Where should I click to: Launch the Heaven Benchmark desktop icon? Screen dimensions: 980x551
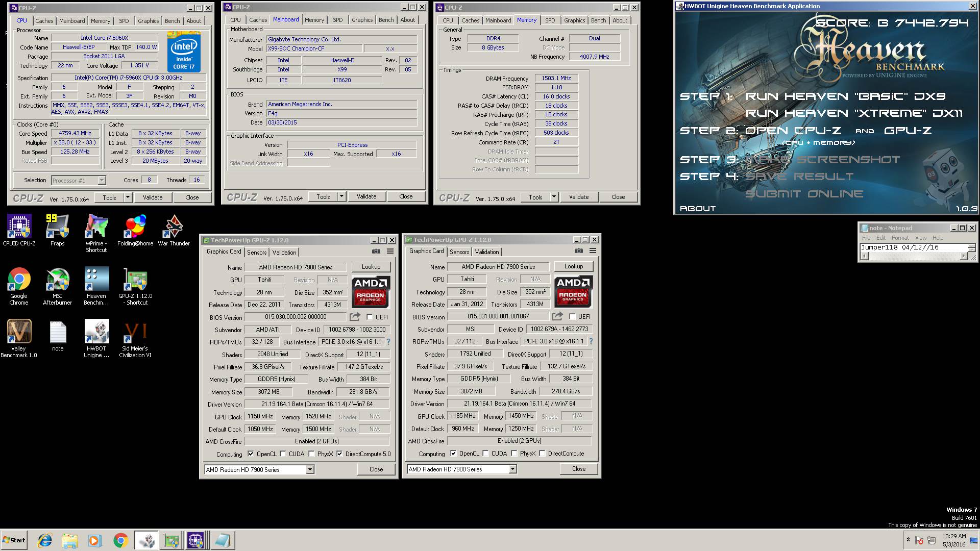(96, 286)
